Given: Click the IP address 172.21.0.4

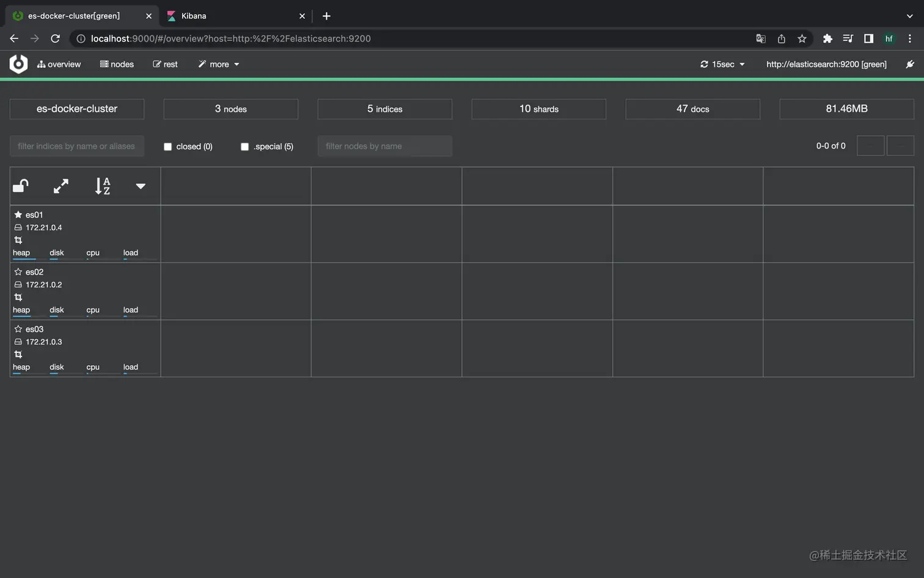Looking at the screenshot, I should 44,228.
